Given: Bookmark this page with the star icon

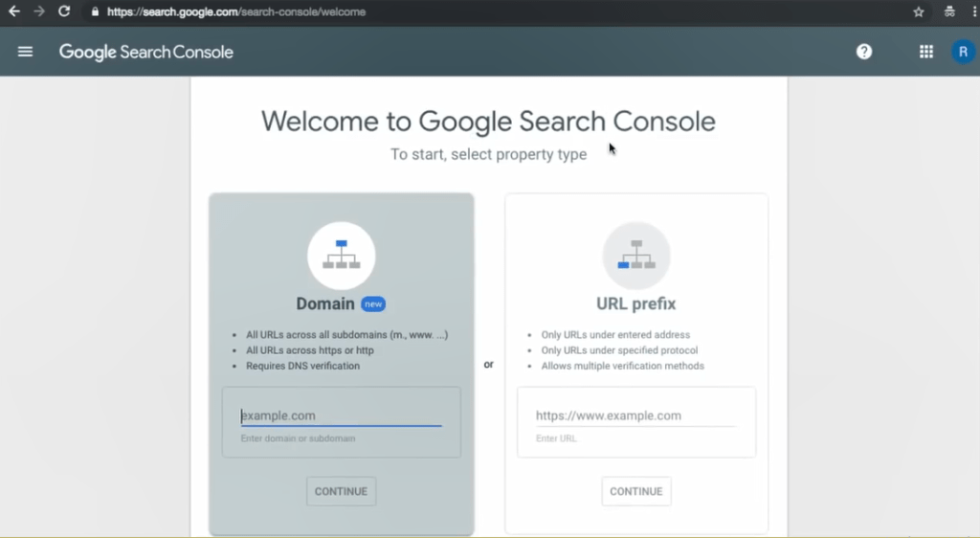Looking at the screenshot, I should 918,11.
